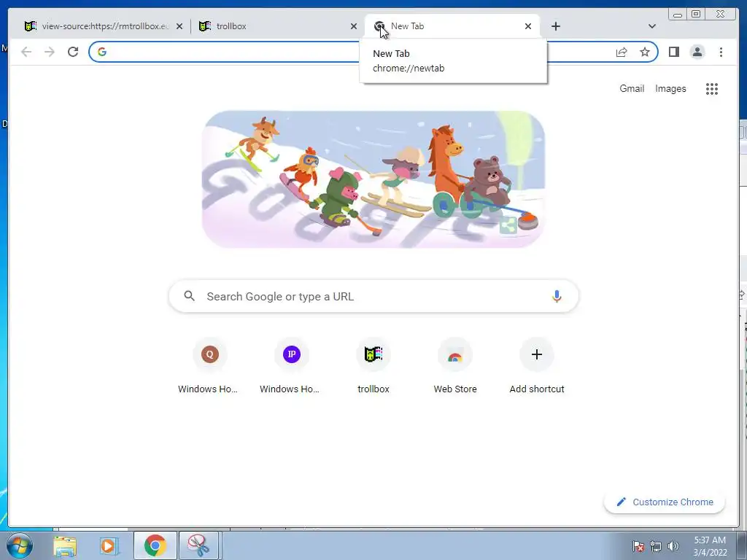Go forward using the forward arrow
Screen dimensions: 747x560
[x=50, y=52]
